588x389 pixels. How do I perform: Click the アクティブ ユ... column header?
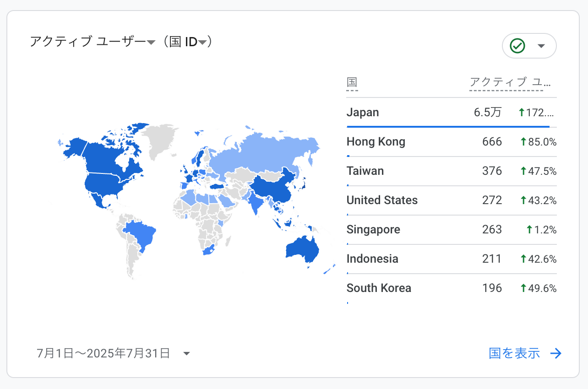point(510,82)
